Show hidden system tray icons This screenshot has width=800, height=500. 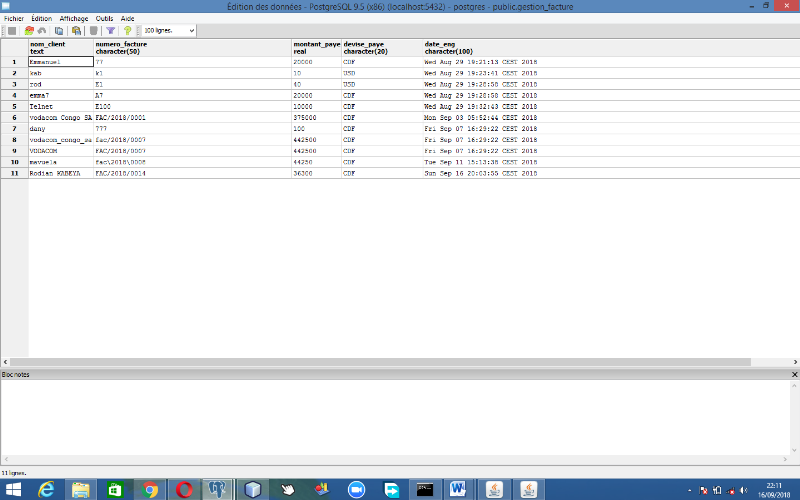[x=690, y=490]
